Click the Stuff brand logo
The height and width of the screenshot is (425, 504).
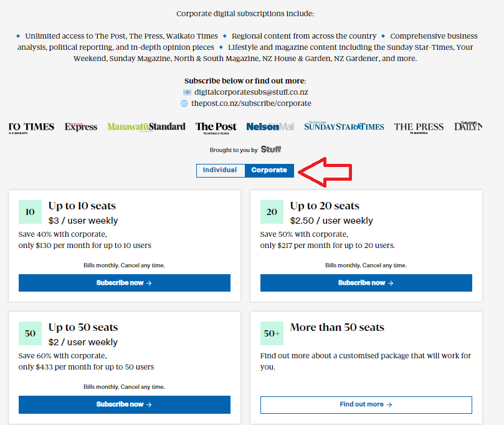[271, 149]
